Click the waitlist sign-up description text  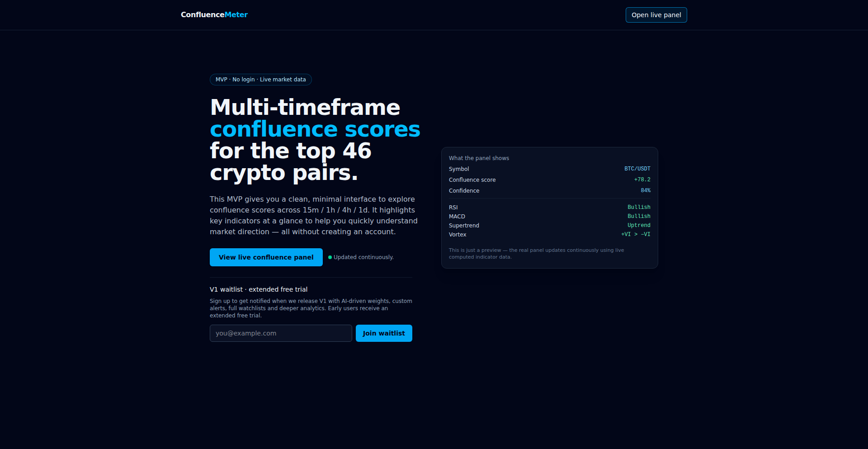[311, 308]
